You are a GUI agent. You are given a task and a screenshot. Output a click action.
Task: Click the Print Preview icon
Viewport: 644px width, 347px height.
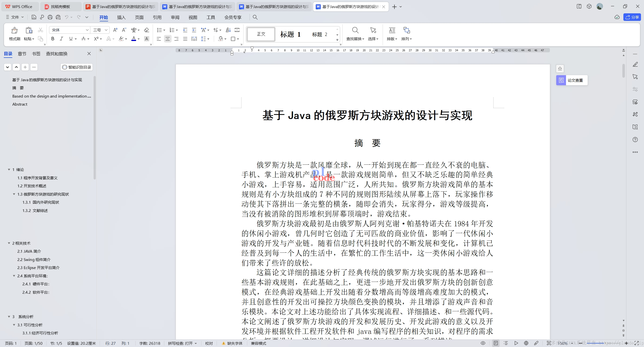(58, 17)
